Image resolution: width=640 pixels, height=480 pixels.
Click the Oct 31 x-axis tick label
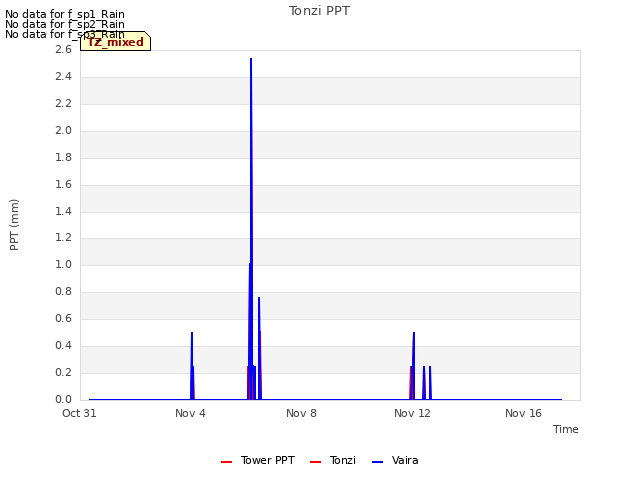coord(79,413)
